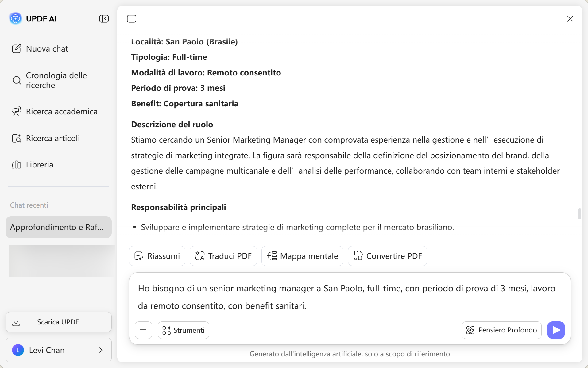Start a Nuova chat
Viewport: 588px width, 368px height.
click(x=40, y=49)
